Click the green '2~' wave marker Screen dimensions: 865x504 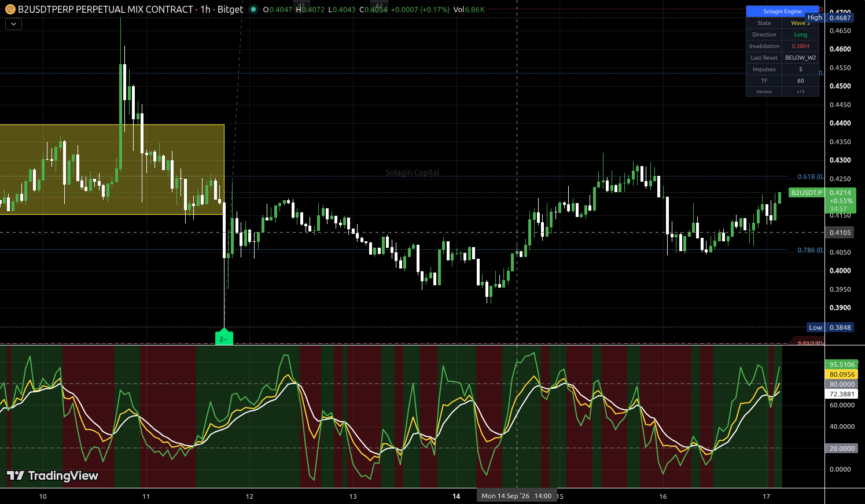pos(224,338)
